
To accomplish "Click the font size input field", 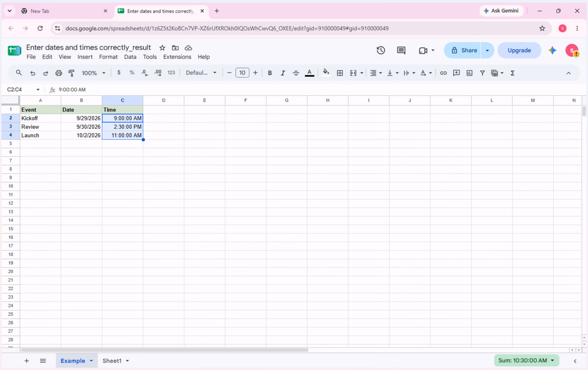I will coord(242,73).
